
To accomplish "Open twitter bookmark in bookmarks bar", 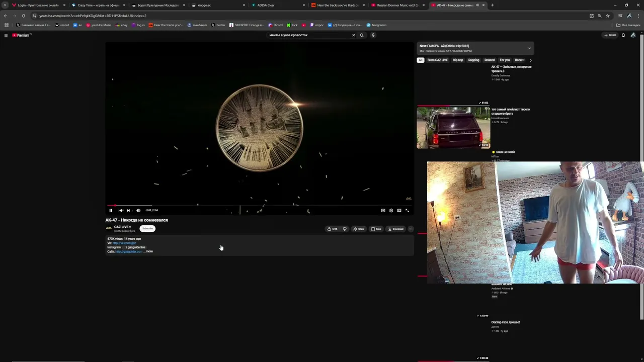I will click(x=218, y=25).
